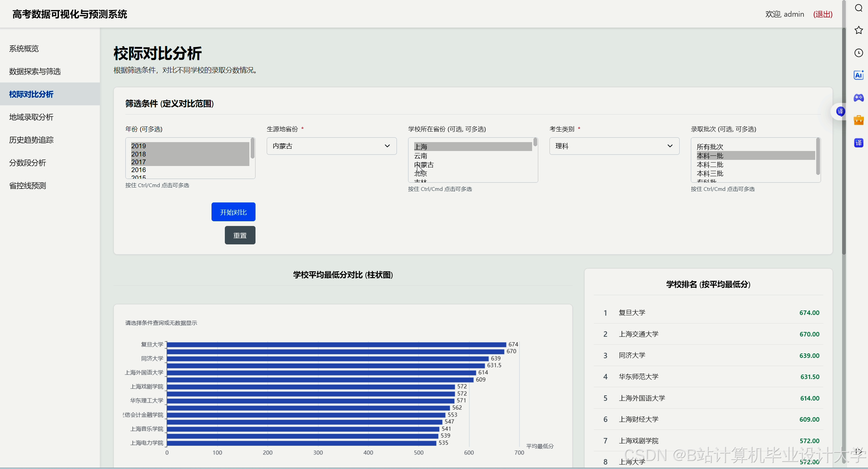Select 2016 in the year list
Viewport: 868px width, 469px height.
coord(139,170)
